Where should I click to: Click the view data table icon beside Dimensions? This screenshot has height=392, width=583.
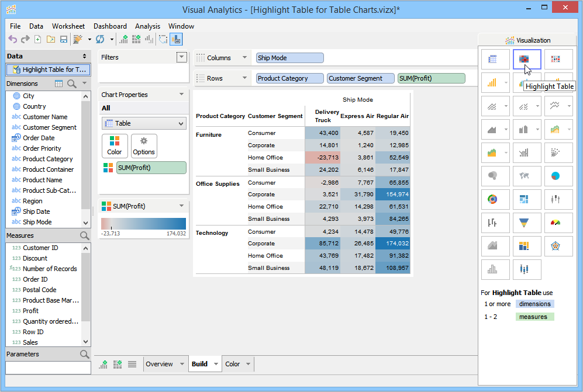click(x=58, y=84)
